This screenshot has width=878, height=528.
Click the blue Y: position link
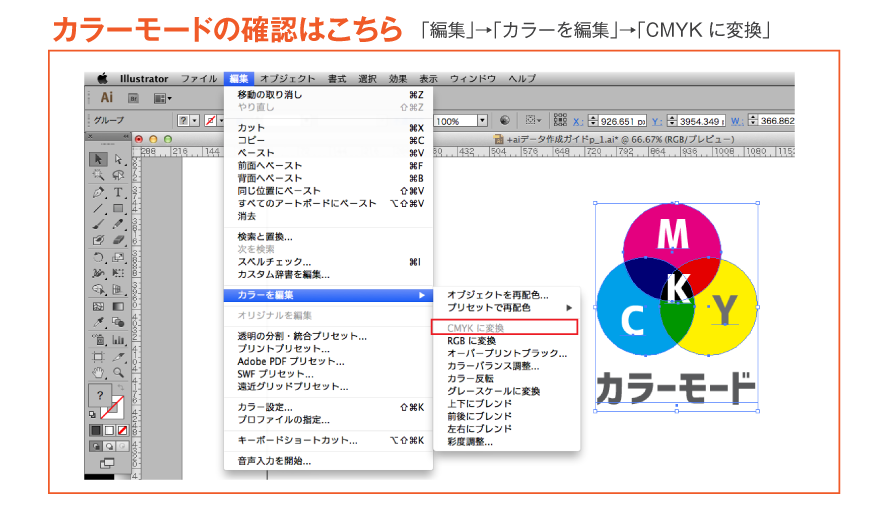click(x=657, y=121)
